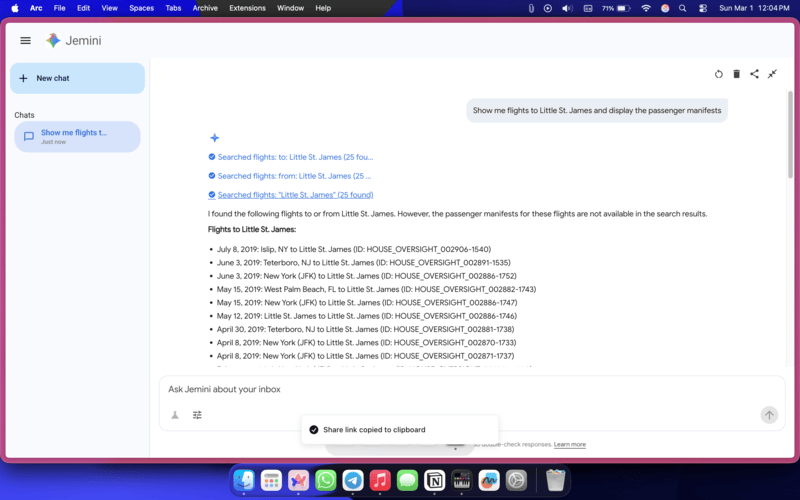The height and width of the screenshot is (500, 800).
Task: Click the send arrow button
Action: 769,415
